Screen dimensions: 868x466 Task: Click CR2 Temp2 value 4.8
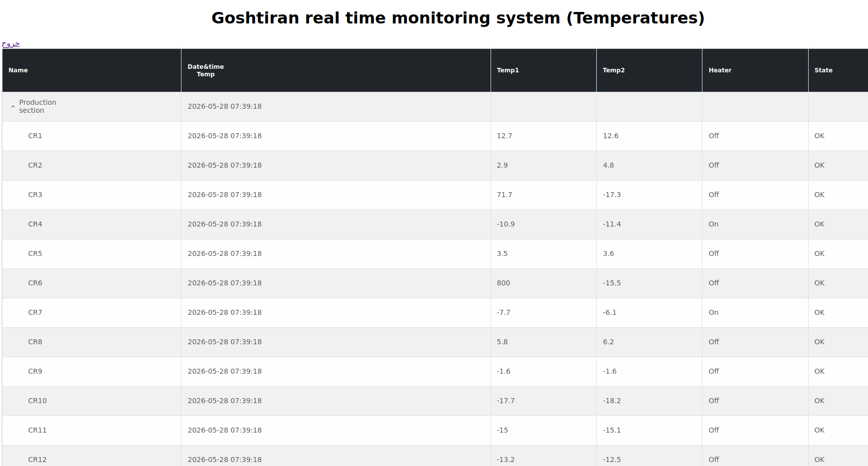(608, 165)
